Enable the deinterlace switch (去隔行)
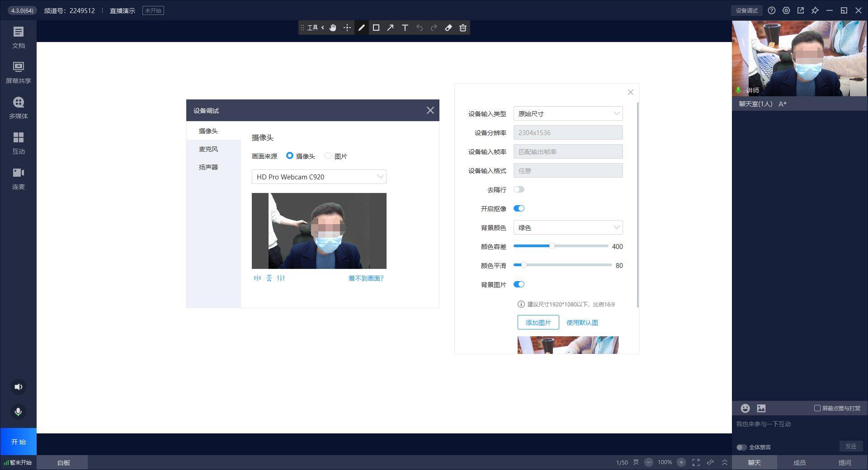 coord(519,189)
